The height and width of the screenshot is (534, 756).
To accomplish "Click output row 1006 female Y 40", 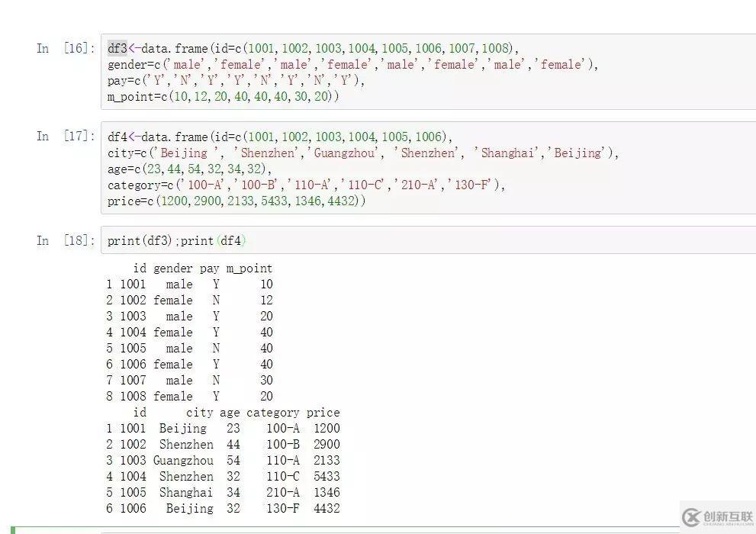I will [189, 365].
